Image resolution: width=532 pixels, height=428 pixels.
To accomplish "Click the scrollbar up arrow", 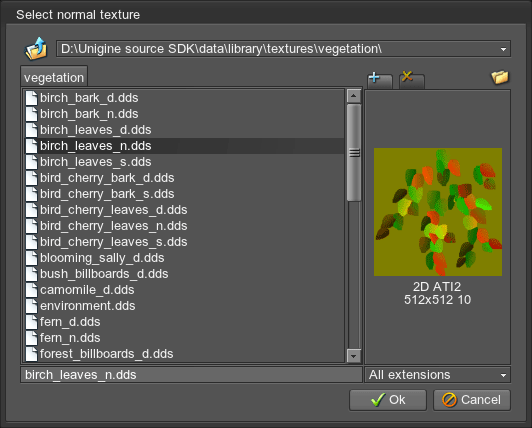I will pyautogui.click(x=354, y=96).
